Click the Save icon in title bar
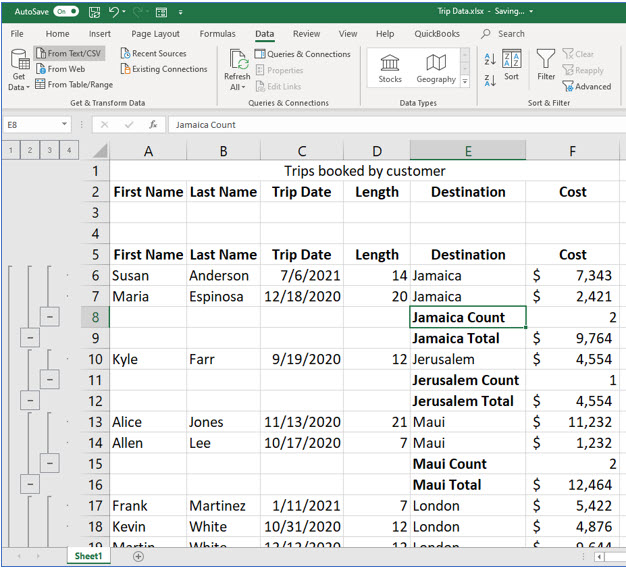Viewport: 626px width, 568px height. tap(94, 12)
